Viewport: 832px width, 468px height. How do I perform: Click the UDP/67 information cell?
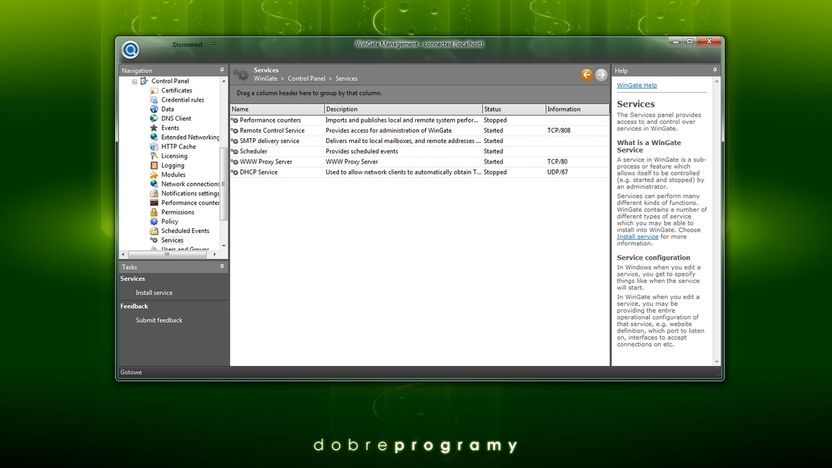pyautogui.click(x=557, y=172)
